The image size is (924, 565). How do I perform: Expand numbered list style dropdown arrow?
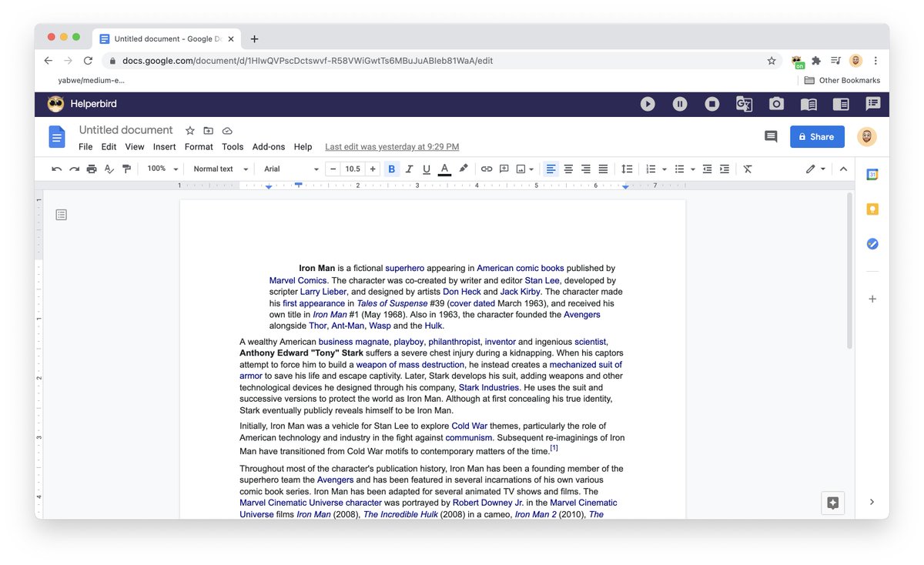click(x=664, y=169)
